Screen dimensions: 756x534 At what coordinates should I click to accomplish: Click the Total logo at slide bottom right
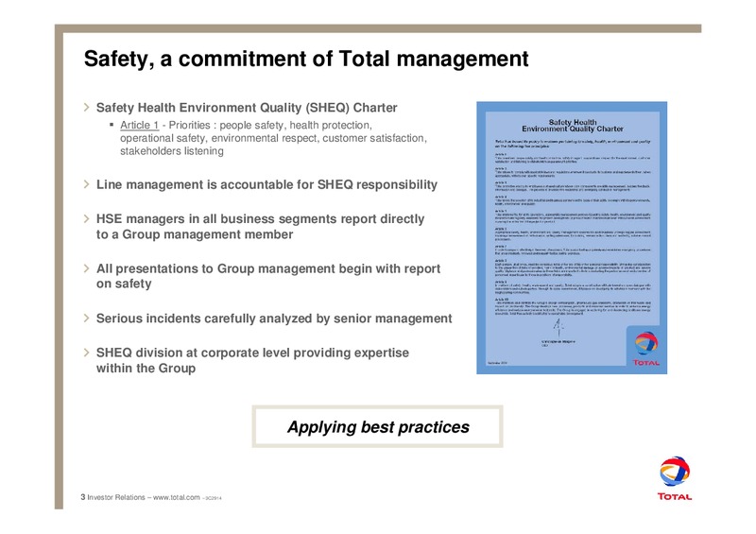tap(675, 478)
